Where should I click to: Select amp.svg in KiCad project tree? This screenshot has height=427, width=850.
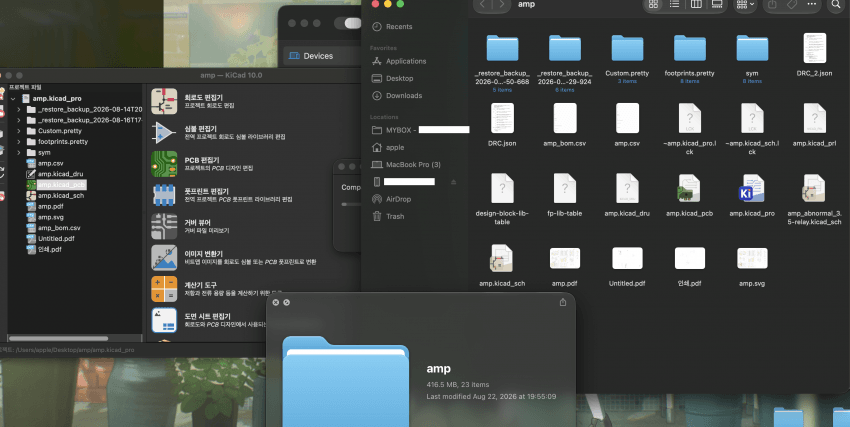(x=50, y=217)
